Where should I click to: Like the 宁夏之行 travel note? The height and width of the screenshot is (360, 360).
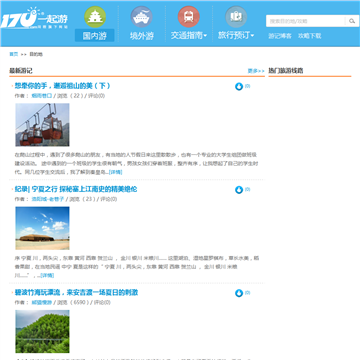[x=239, y=190]
